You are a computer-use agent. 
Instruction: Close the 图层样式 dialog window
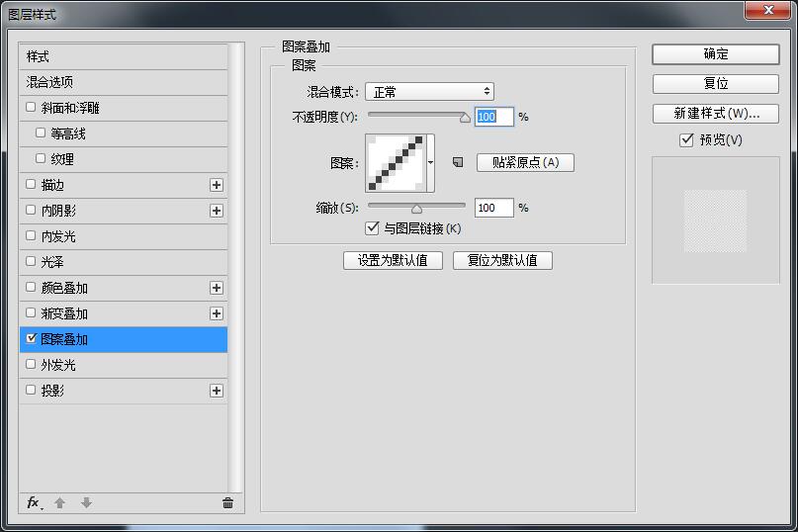tap(768, 10)
